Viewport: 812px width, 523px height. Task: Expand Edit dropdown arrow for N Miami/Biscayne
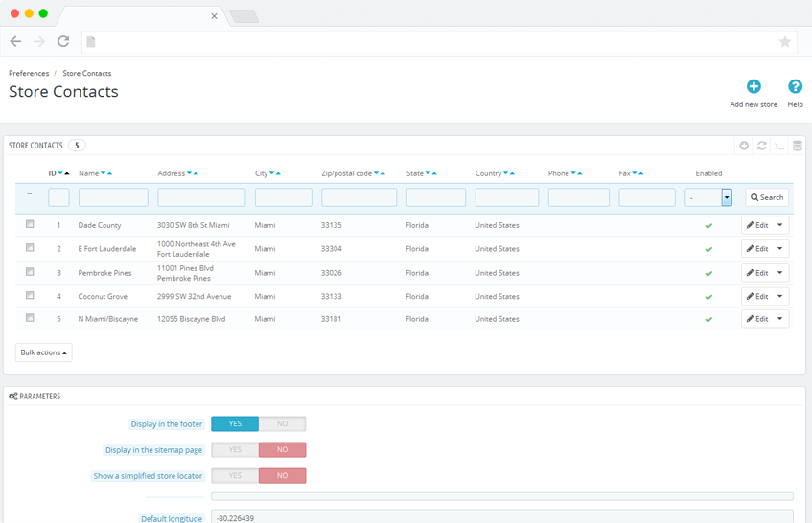point(780,319)
